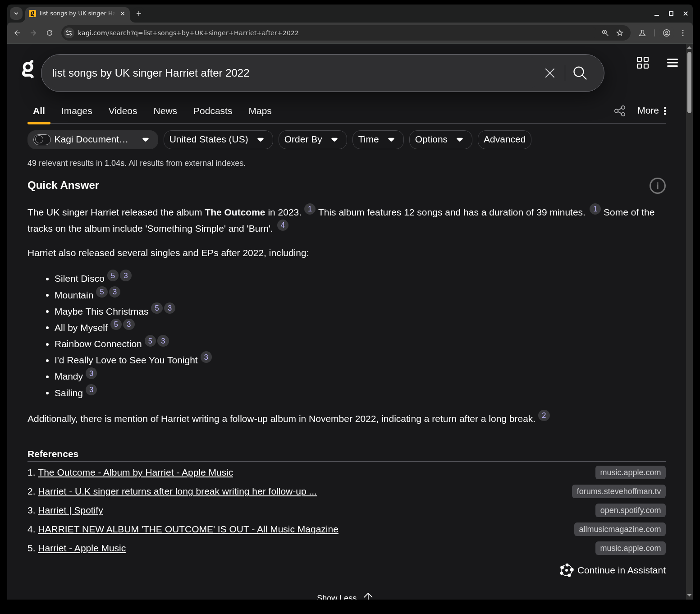The image size is (700, 614).
Task: Open the United States (US) region dropdown
Action: point(218,140)
